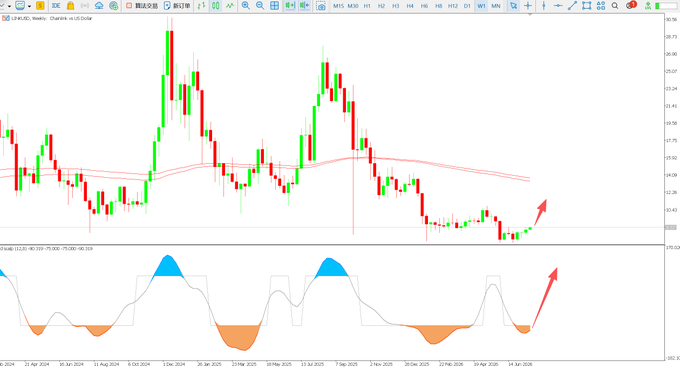Select the H6 timeframe
680x368 pixels.
tap(425, 6)
